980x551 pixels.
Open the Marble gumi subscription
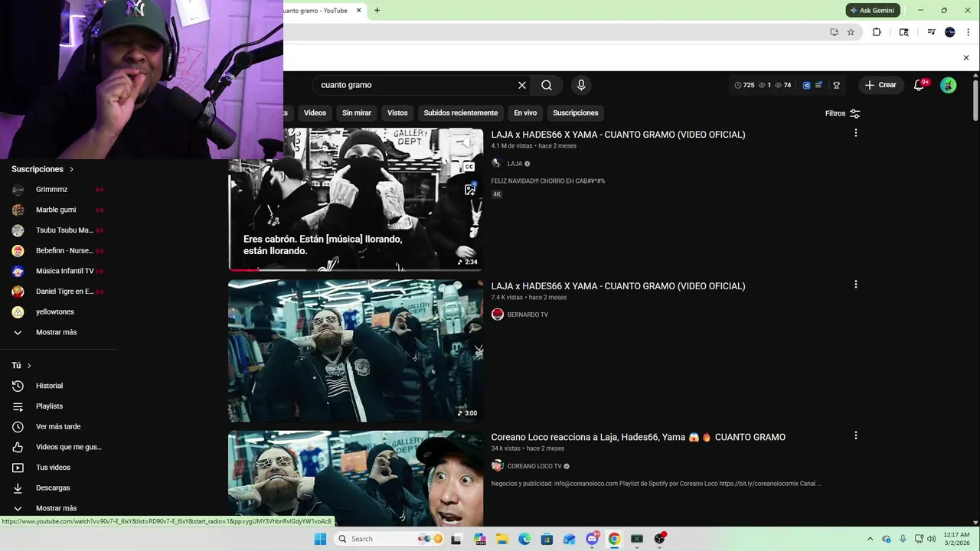[56, 210]
